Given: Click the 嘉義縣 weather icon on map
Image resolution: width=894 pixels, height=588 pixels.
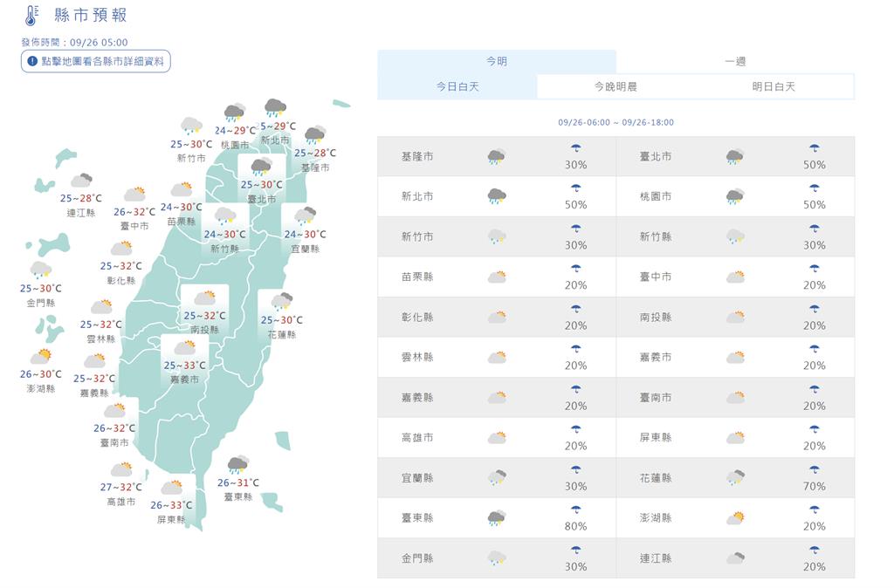Looking at the screenshot, I should 94,360.
